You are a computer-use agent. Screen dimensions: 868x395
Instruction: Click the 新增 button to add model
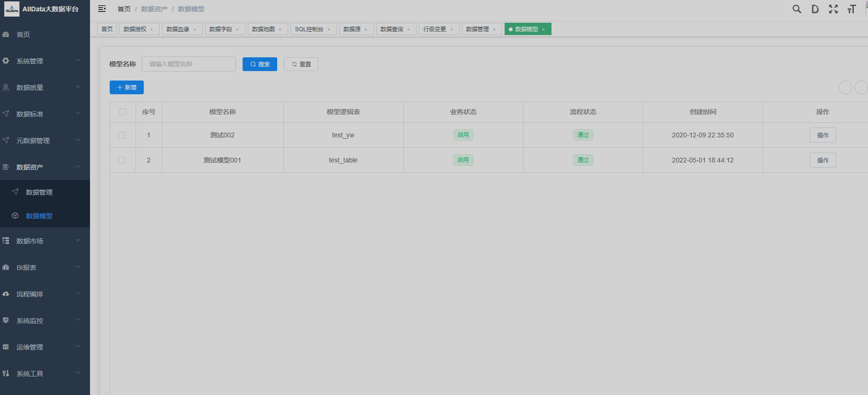point(127,88)
